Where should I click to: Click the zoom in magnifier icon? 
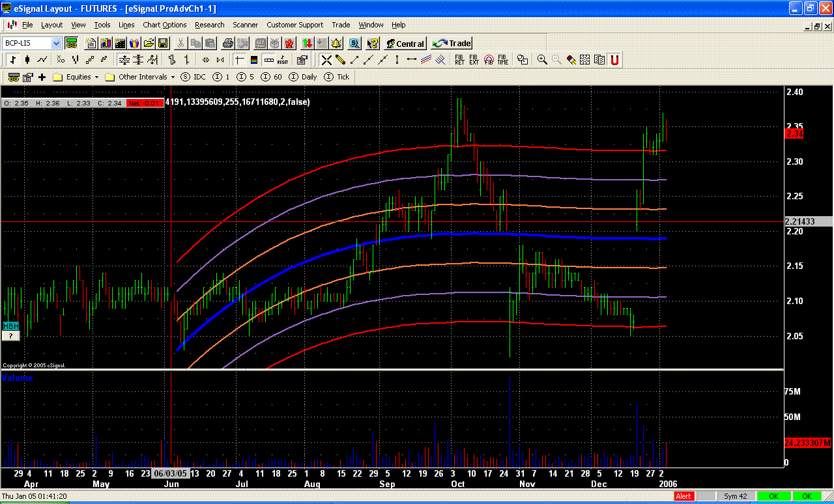point(542,60)
